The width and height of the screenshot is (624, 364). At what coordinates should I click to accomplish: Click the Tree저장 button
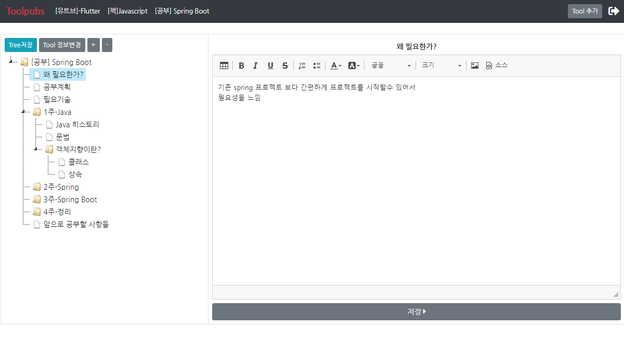click(21, 45)
